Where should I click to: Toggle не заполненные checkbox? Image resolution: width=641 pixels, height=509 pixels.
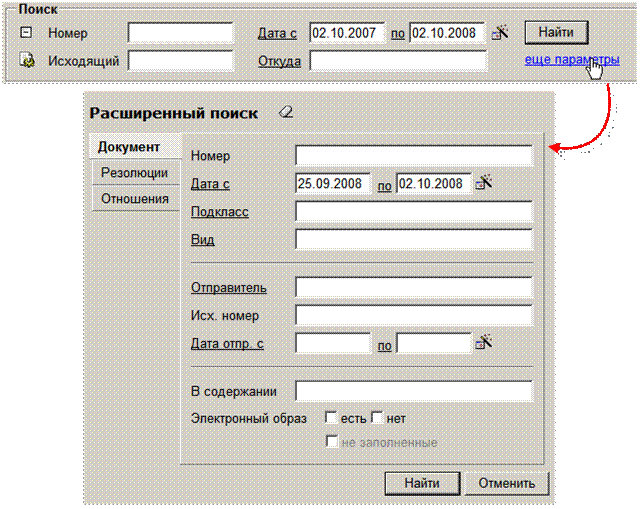click(x=332, y=442)
